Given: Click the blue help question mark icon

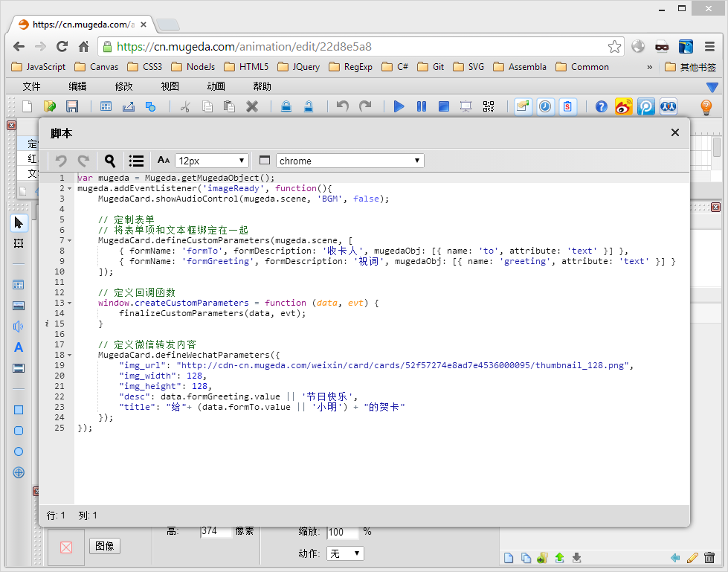Looking at the screenshot, I should [x=602, y=106].
